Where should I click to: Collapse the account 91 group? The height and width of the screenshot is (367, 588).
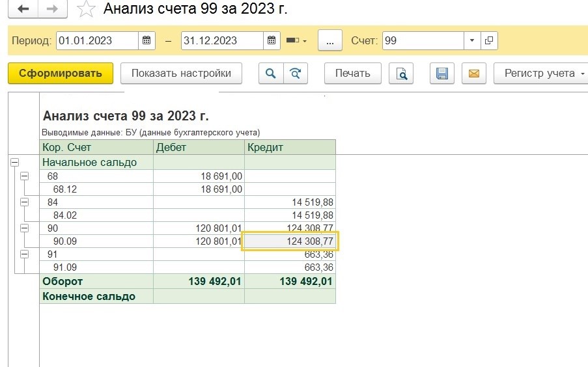coord(25,254)
